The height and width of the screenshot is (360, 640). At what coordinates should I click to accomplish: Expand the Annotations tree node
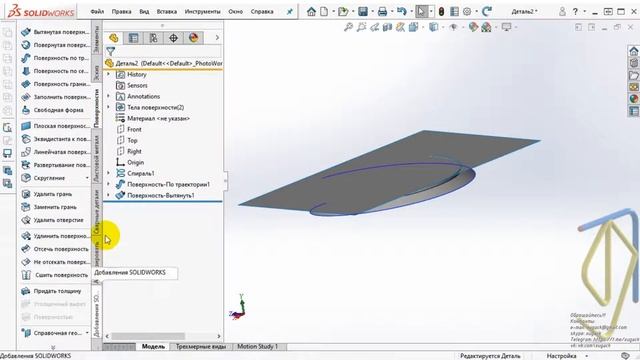(109, 96)
